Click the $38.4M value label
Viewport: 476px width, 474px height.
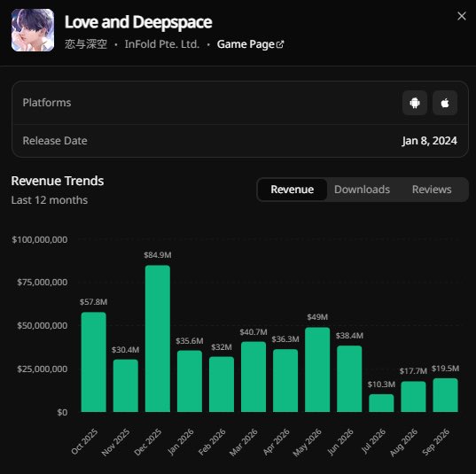tap(349, 336)
